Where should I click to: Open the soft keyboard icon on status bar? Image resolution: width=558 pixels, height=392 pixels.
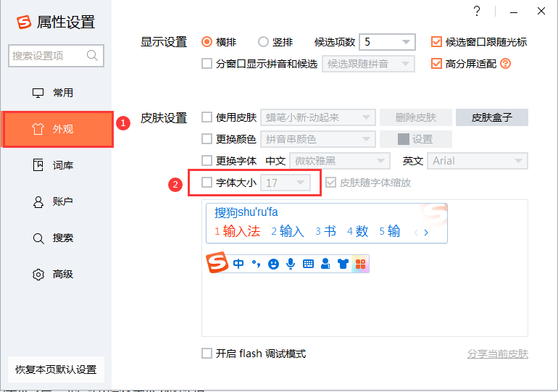tap(308, 264)
